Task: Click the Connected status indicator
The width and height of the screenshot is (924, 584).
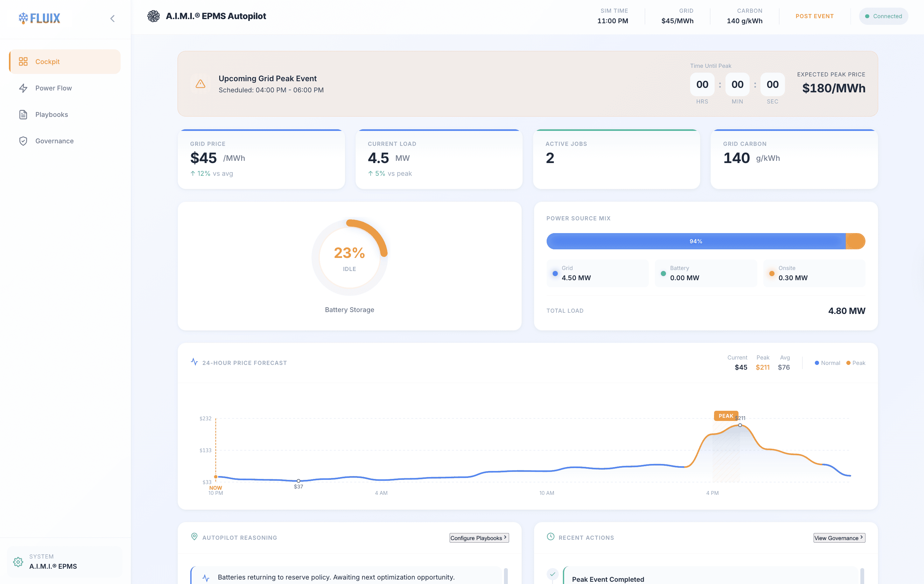Action: [883, 16]
